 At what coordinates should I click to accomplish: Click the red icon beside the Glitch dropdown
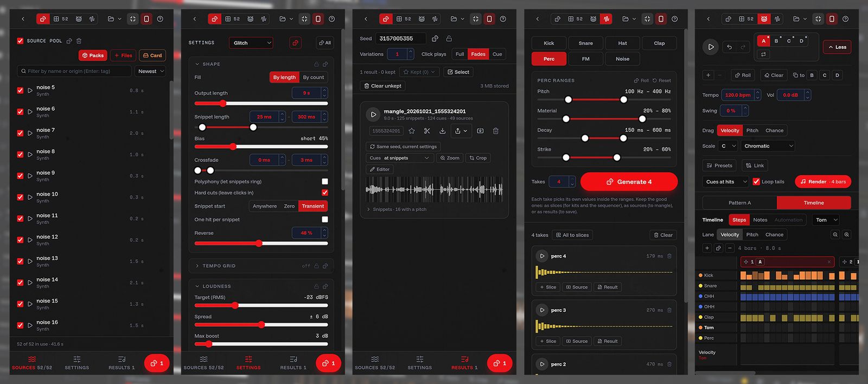pyautogui.click(x=295, y=43)
